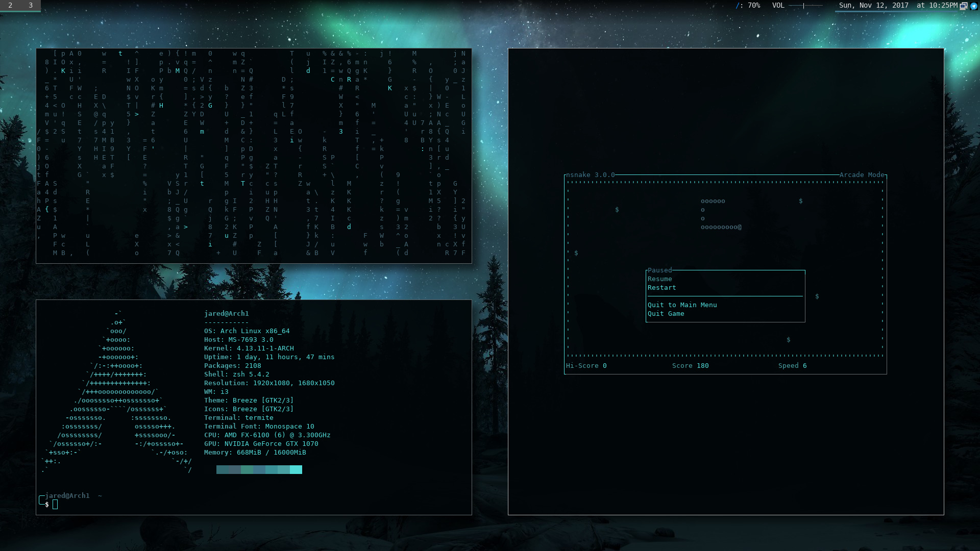Click the Hi-Score 0 readout
This screenshot has height=551, width=980.
(x=586, y=366)
